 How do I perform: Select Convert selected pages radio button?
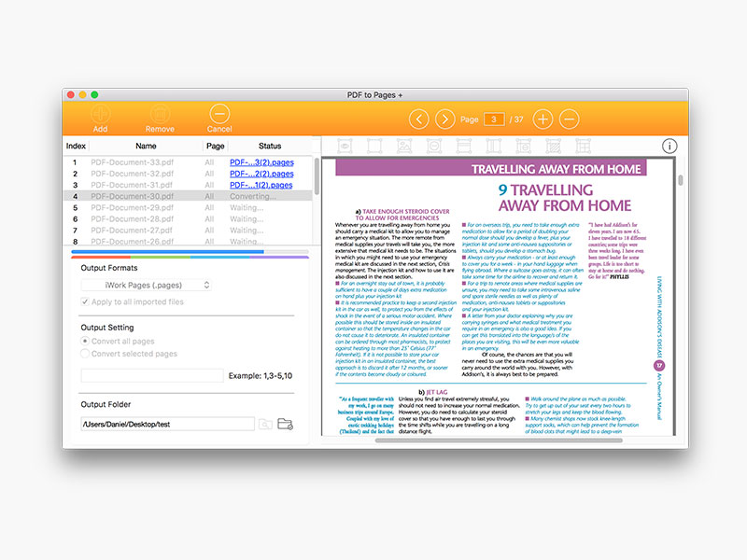(x=85, y=354)
